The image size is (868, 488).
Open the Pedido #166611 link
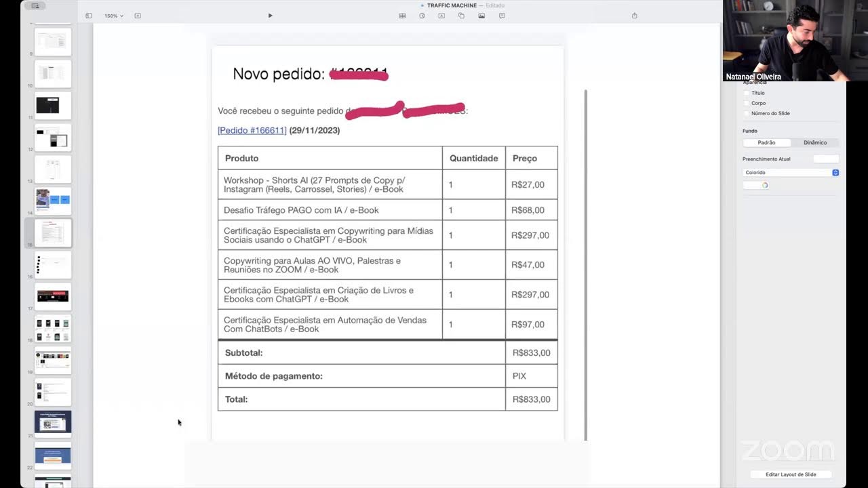point(252,130)
